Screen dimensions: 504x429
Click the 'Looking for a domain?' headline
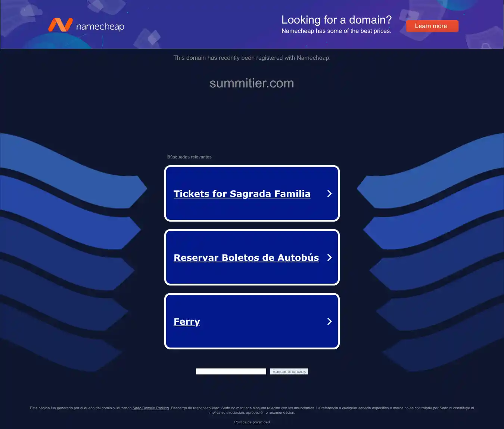pyautogui.click(x=336, y=19)
